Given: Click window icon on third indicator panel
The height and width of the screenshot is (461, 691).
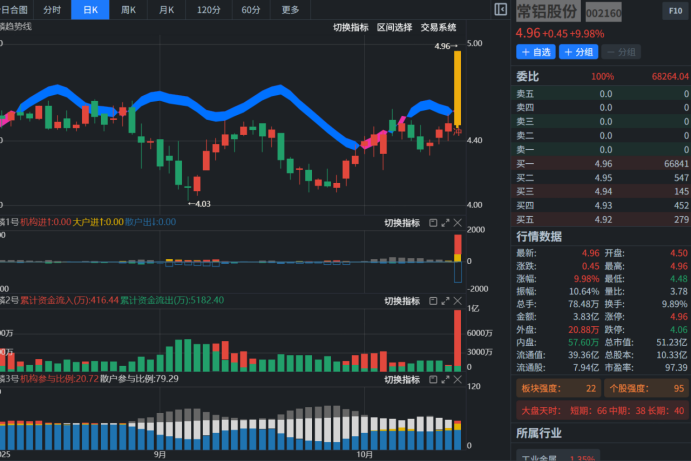Looking at the screenshot, I should (x=432, y=379).
